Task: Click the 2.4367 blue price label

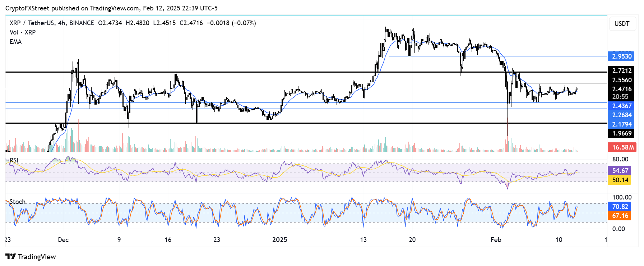Action: [621, 106]
